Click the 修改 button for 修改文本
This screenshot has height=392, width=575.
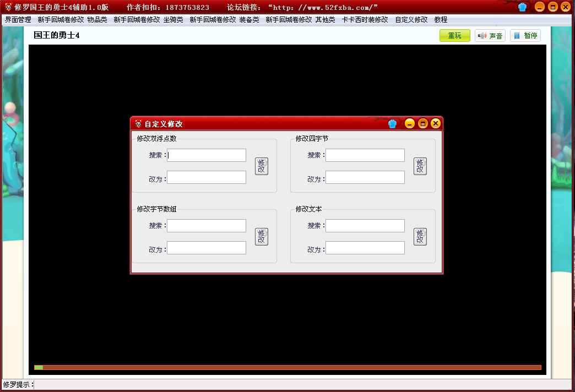tap(420, 237)
